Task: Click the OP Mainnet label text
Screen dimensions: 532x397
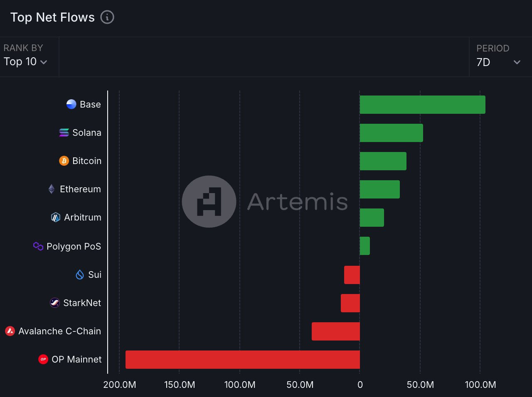Action: (76, 359)
